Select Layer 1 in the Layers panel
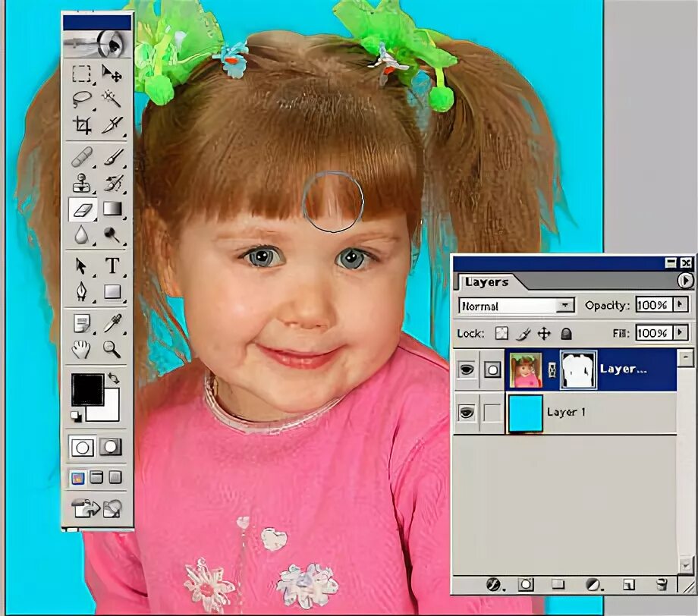The height and width of the screenshot is (616, 698). point(565,413)
